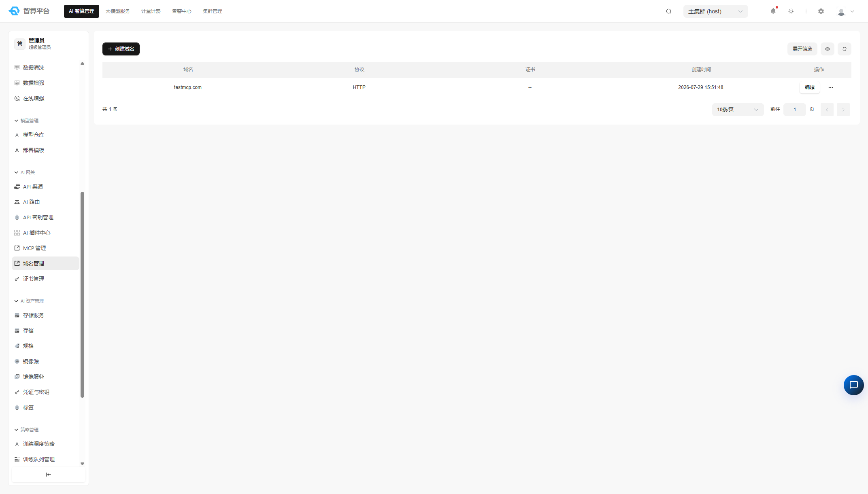
Task: Open more actions for testmcp.com row
Action: (831, 87)
